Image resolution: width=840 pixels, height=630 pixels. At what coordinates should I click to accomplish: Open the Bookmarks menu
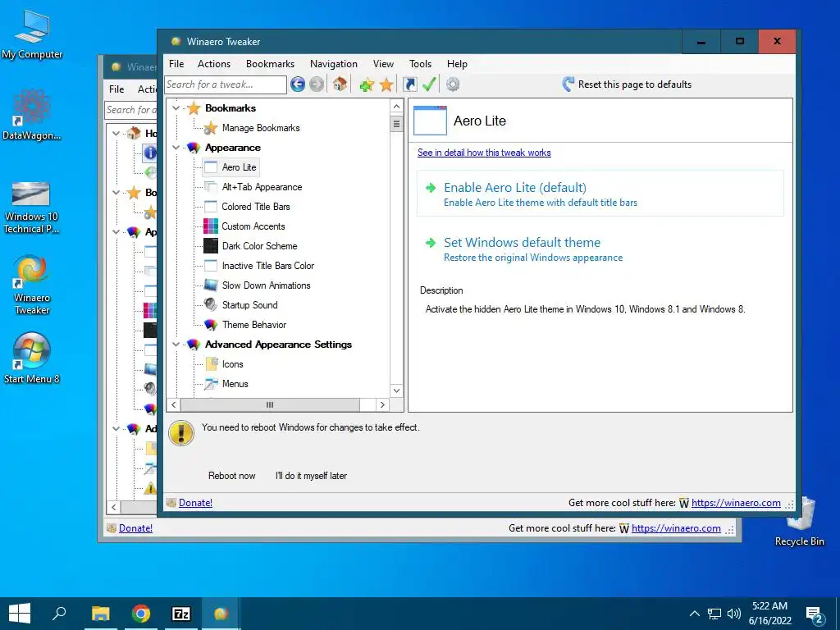pos(270,64)
